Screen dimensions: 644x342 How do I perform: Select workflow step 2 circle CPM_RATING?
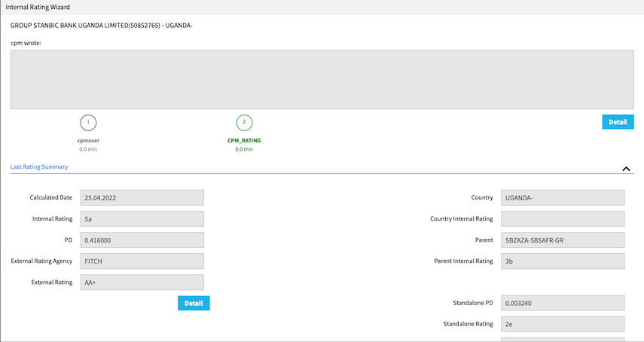click(244, 122)
